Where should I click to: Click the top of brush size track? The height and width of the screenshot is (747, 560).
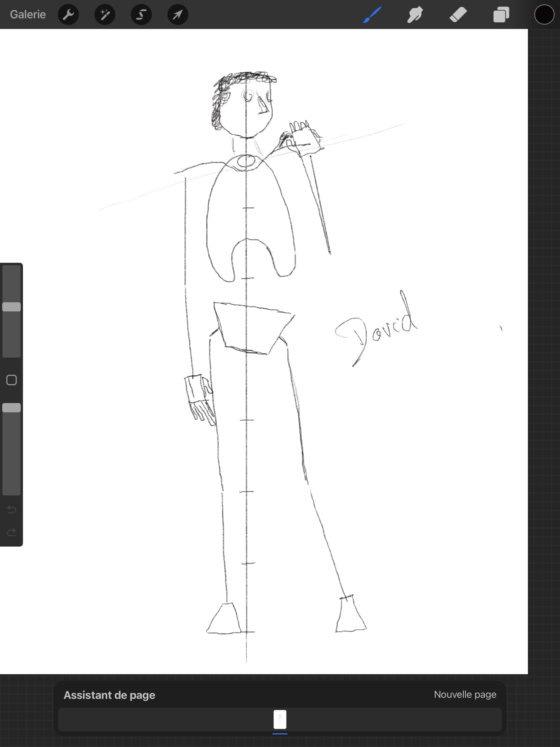(11, 270)
